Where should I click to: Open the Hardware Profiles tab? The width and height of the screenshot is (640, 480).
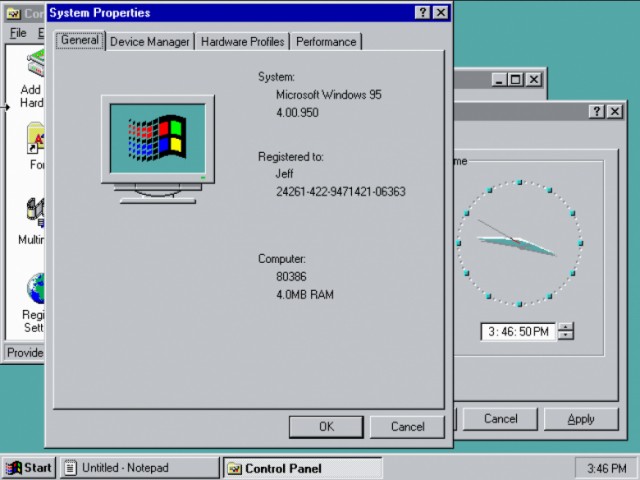pyautogui.click(x=242, y=42)
